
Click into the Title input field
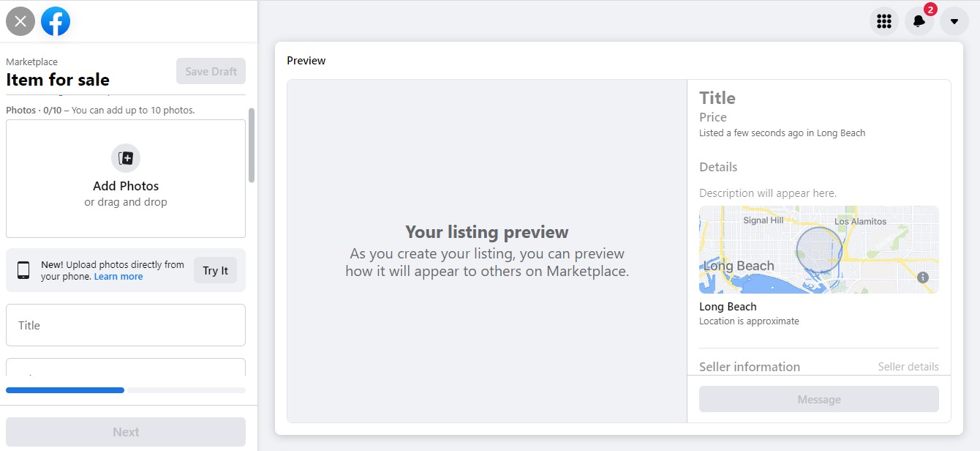(126, 325)
